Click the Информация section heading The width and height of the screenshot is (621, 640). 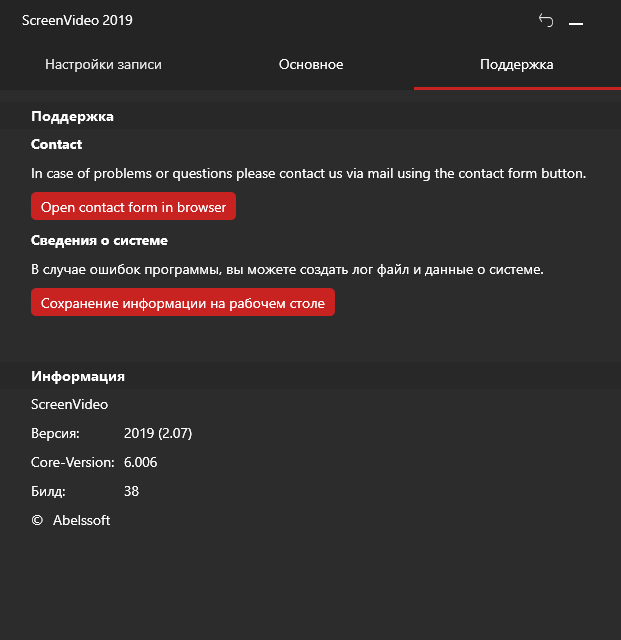coord(78,377)
